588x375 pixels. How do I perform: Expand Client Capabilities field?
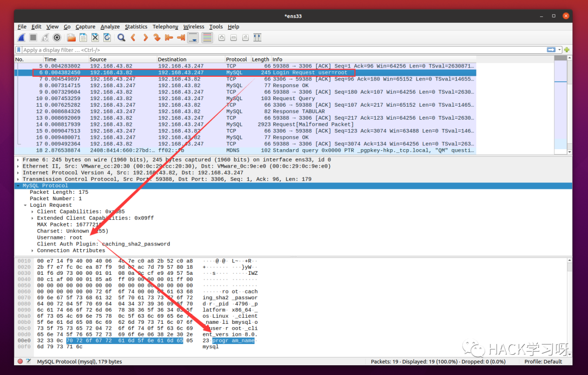(32, 212)
